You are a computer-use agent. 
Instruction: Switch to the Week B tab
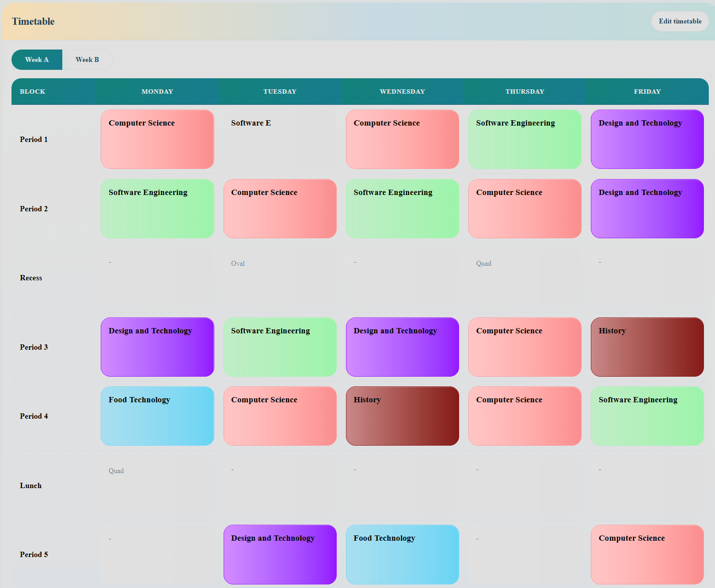pos(87,59)
